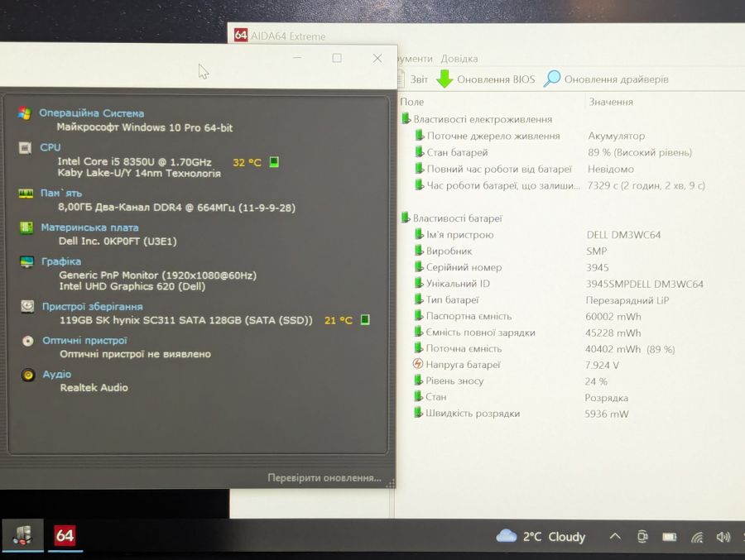The width and height of the screenshot is (745, 560).
Task: Click Intel Core i5 8350U processor text
Action: click(x=134, y=161)
